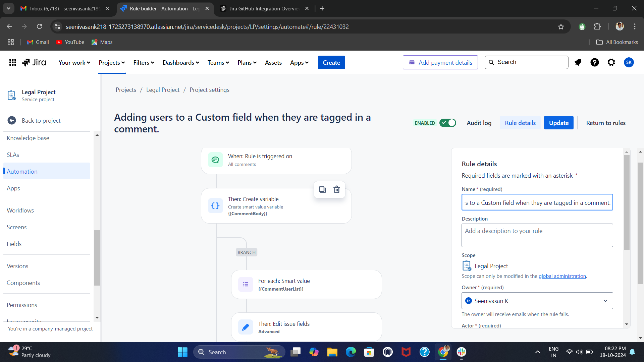Click the Create variable curly braces icon

[x=216, y=205]
